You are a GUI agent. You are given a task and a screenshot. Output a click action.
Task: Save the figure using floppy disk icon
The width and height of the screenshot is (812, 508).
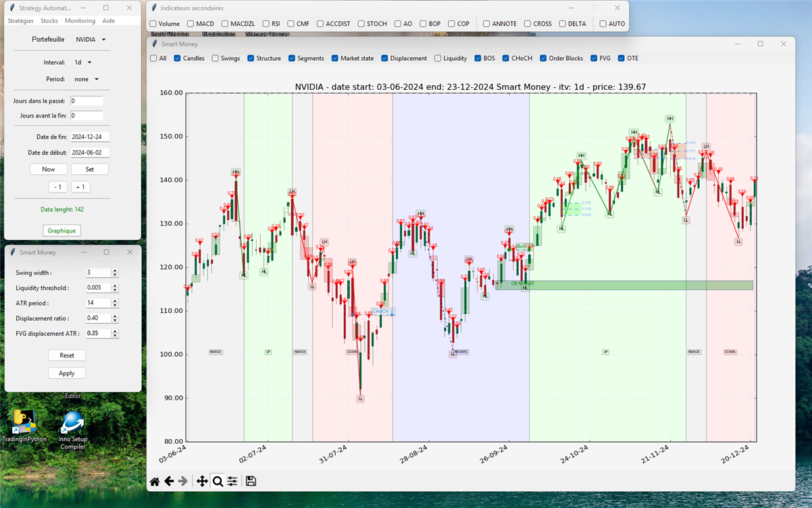pos(251,481)
